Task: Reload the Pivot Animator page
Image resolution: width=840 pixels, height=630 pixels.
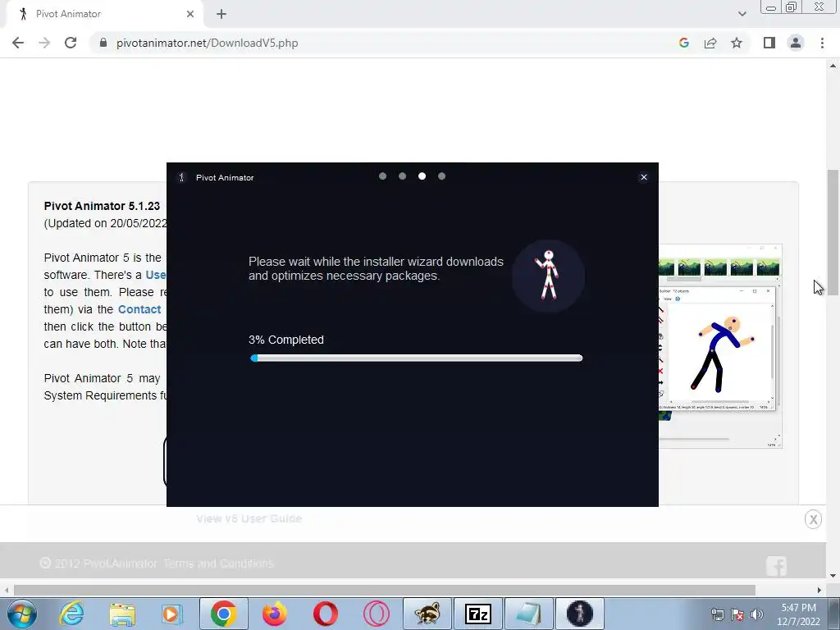Action: point(71,43)
